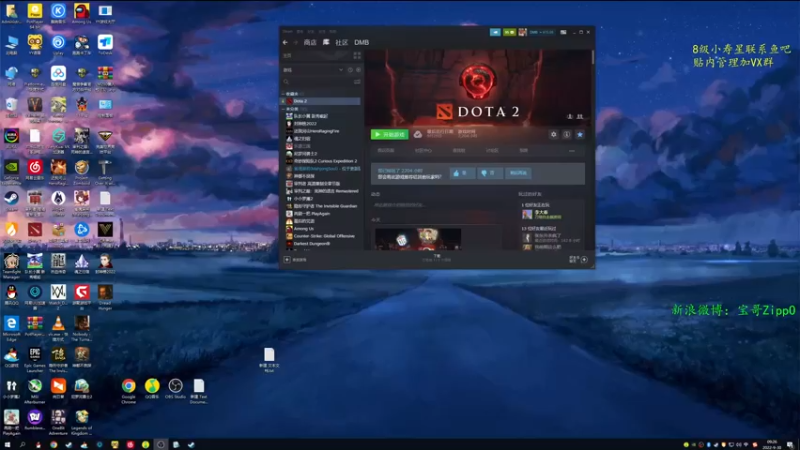Collapse the uncategorized games group
Image resolution: width=800 pixels, height=450 pixels.
pos(283,109)
